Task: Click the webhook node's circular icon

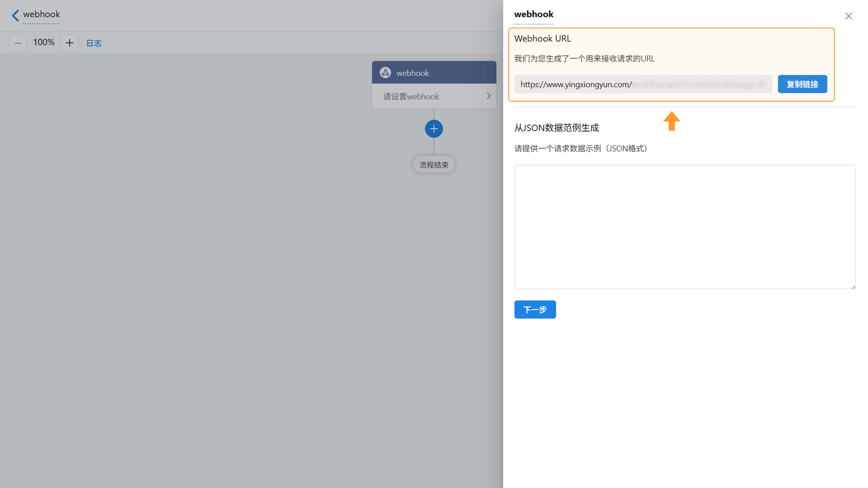Action: (x=385, y=73)
